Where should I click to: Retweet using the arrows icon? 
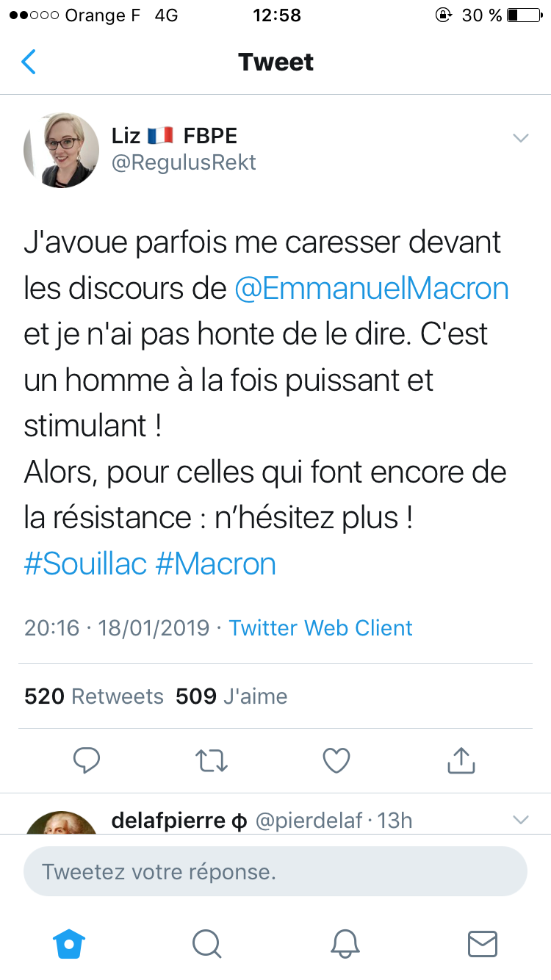coord(212,760)
